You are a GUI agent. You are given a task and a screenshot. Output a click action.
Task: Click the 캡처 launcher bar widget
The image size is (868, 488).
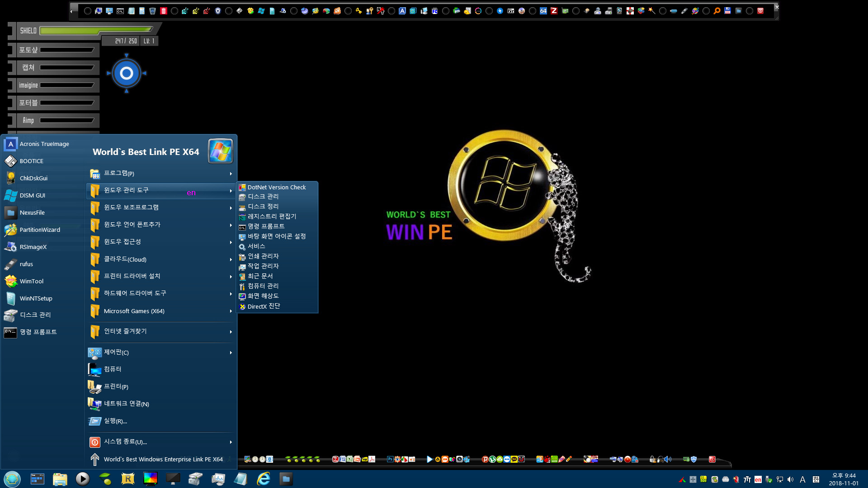pos(54,68)
